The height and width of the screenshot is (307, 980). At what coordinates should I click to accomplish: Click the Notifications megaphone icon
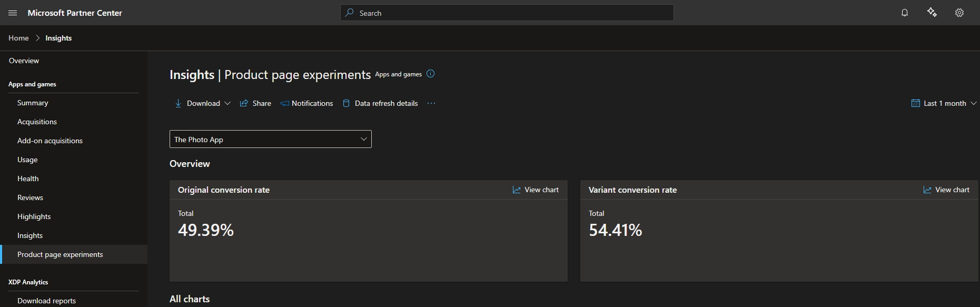[284, 103]
